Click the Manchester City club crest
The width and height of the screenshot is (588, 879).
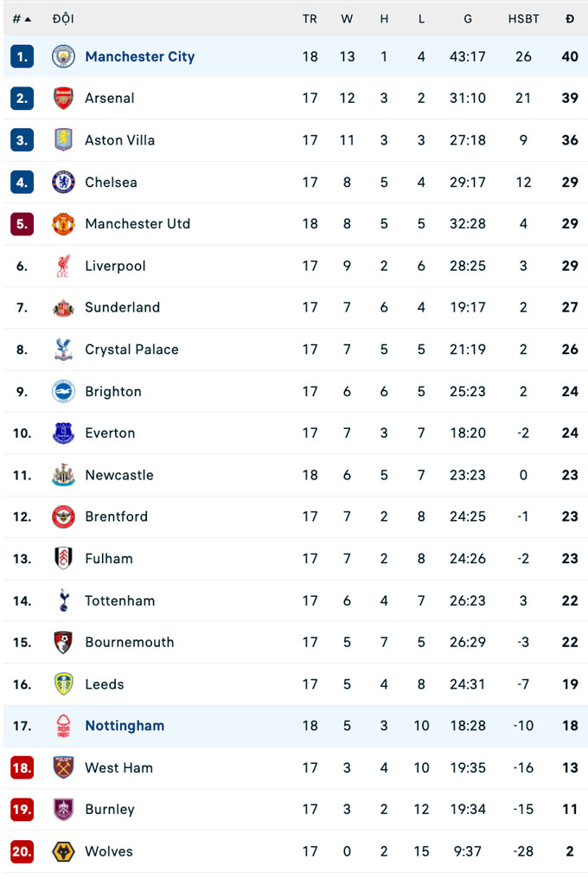[x=63, y=57]
